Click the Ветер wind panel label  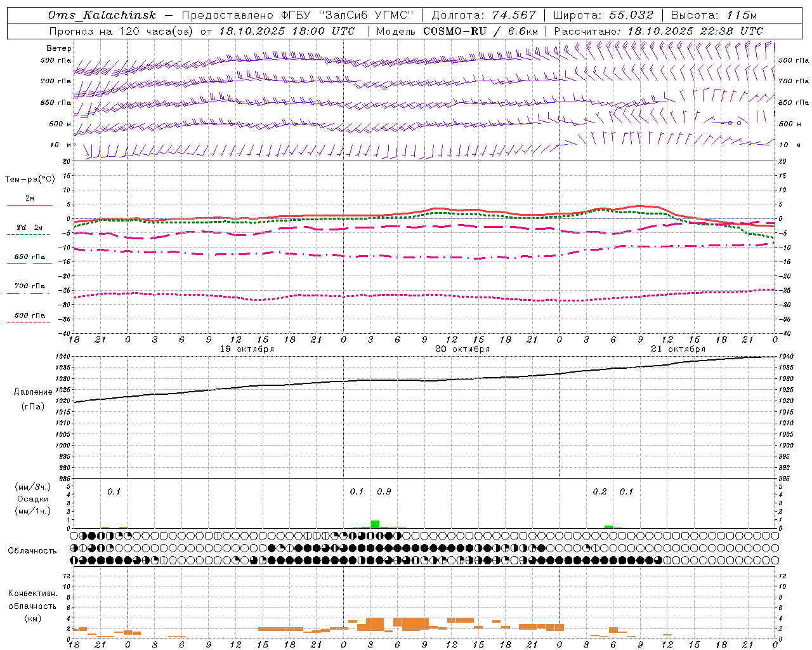pos(58,48)
